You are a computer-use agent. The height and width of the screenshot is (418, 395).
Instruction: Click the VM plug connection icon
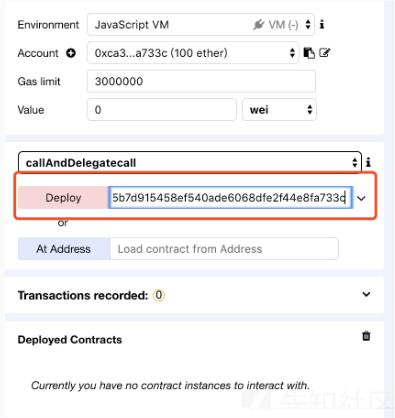[x=259, y=25]
